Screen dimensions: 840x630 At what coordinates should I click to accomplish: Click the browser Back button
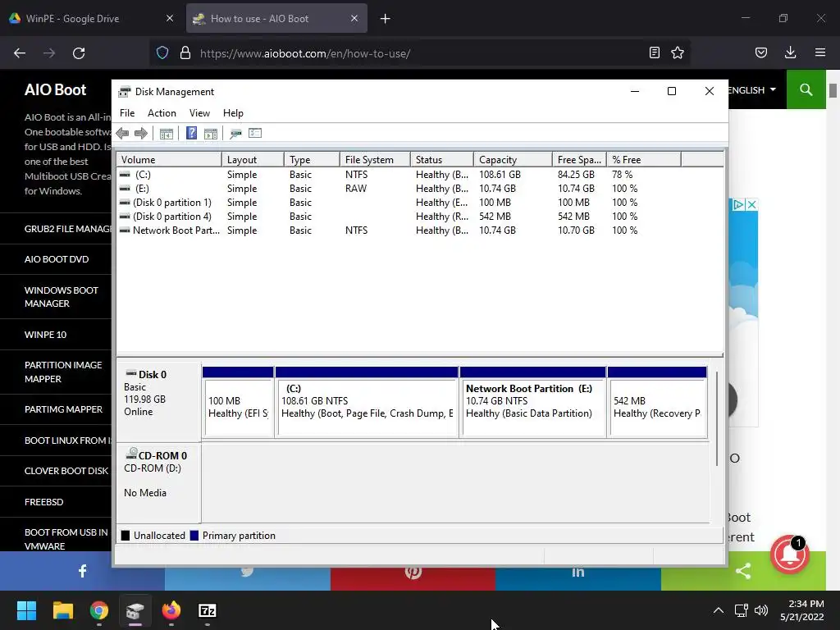pos(20,53)
